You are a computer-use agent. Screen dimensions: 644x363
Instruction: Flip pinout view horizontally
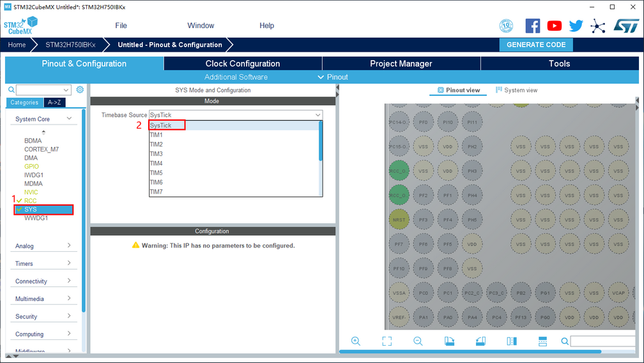(512, 341)
